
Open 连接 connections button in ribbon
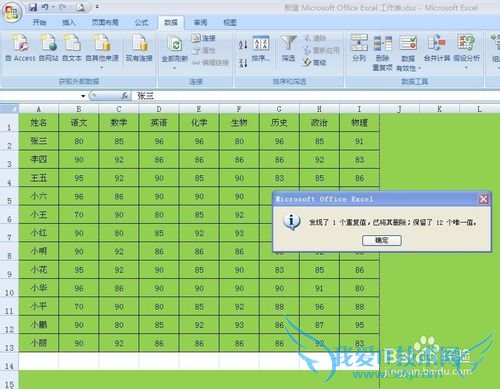204,38
